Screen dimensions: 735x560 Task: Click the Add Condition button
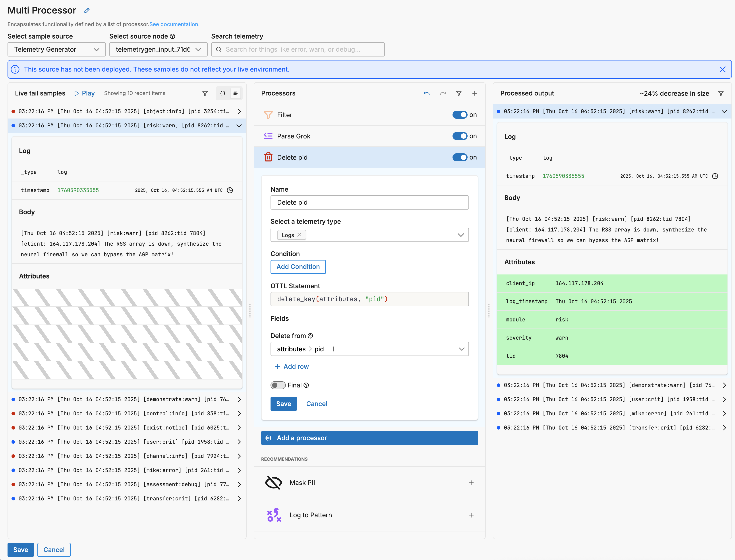298,267
